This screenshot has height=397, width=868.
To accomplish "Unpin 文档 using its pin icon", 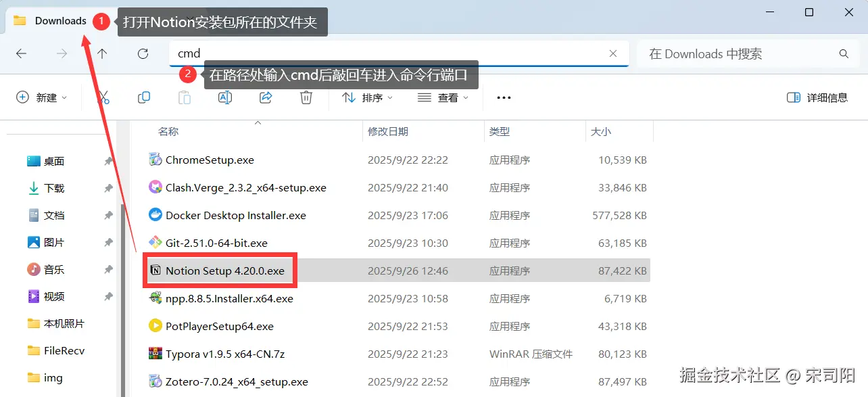I will coord(108,215).
